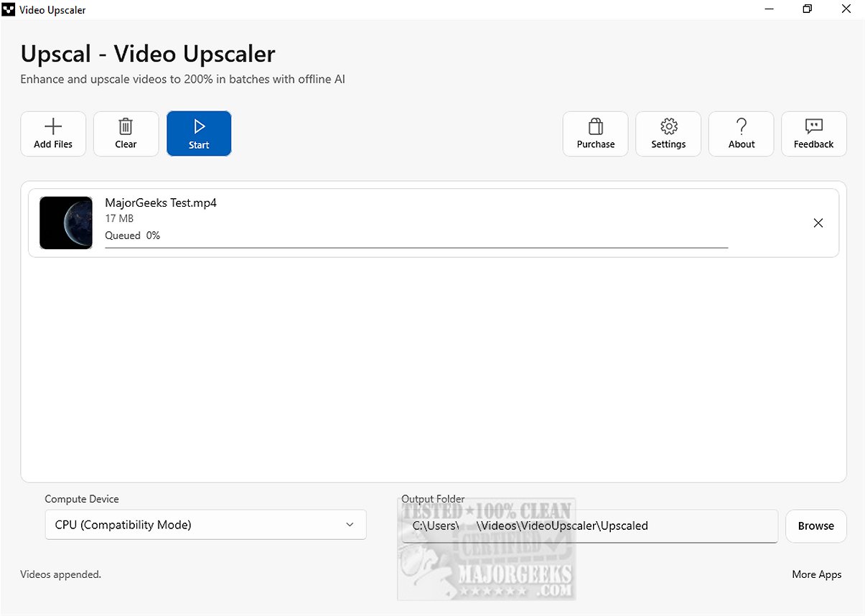Open the Purchase shopping bag button
Viewport: 865px width, 616px height.
tap(596, 134)
